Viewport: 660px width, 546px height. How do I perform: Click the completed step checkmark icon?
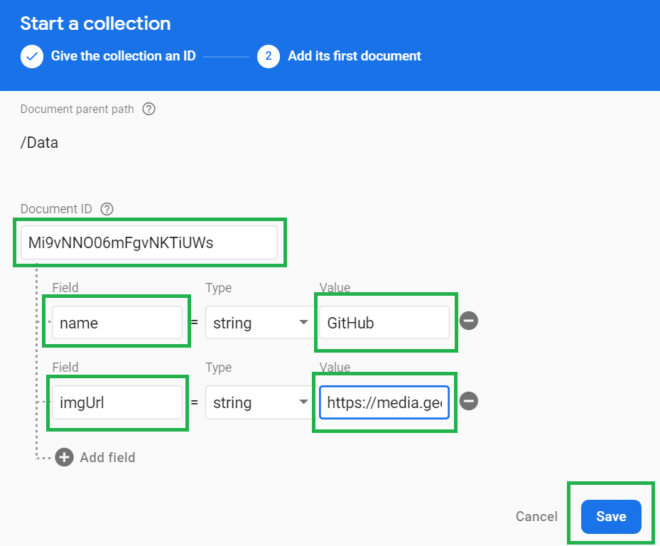point(31,56)
